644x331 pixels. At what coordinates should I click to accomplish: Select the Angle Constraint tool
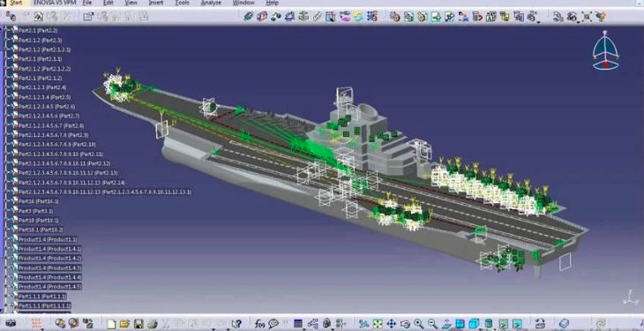click(x=289, y=17)
